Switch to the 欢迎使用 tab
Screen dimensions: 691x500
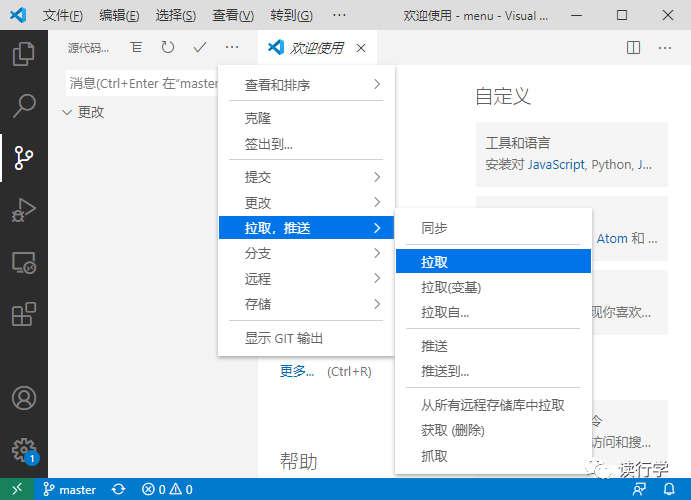pos(317,48)
